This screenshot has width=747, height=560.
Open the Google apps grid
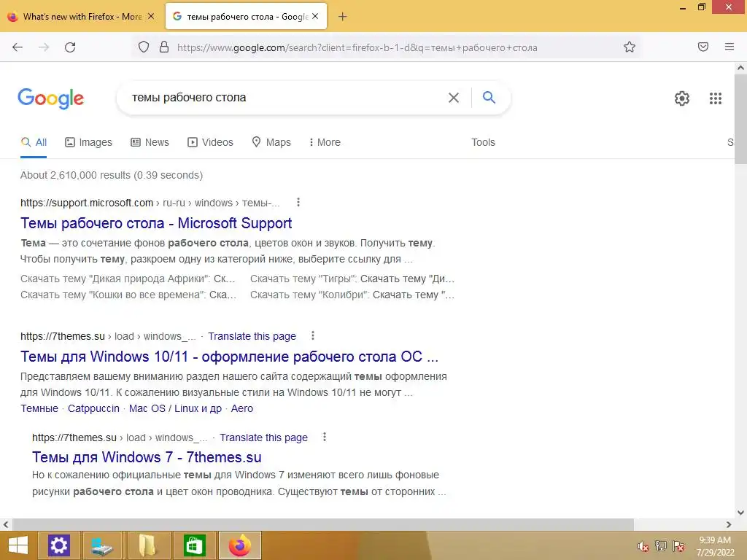pos(715,98)
